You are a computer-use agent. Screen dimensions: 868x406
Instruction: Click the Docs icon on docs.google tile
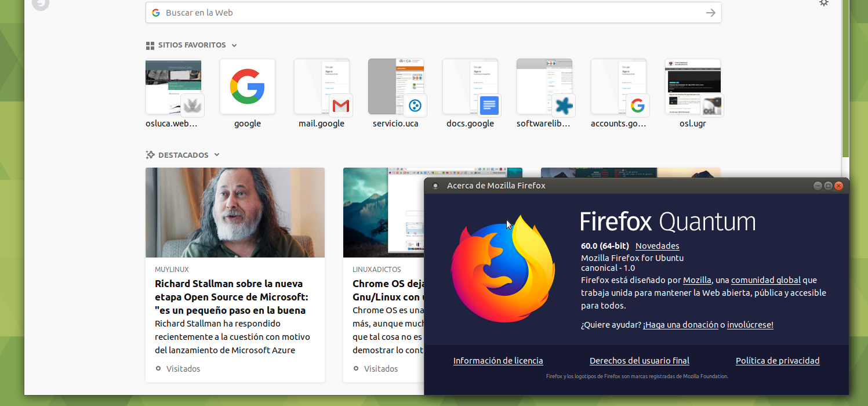point(489,106)
